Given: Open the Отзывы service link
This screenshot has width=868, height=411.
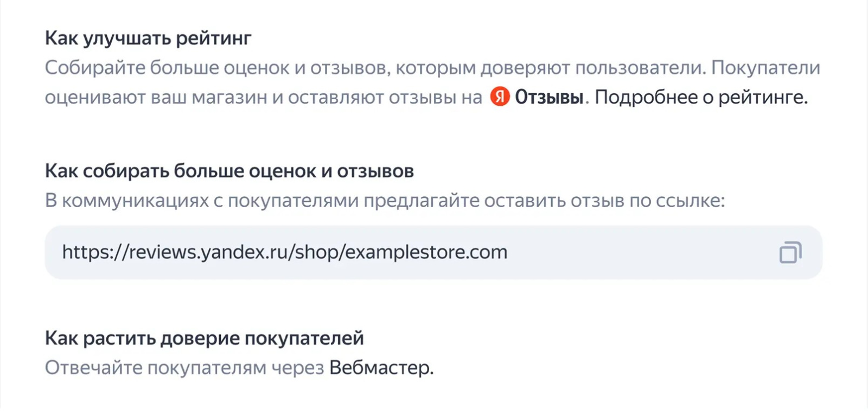Looking at the screenshot, I should click(548, 98).
